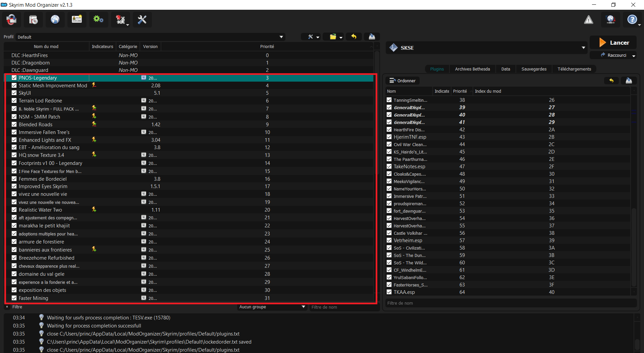Click the refresh/change game instance icon

(11, 20)
